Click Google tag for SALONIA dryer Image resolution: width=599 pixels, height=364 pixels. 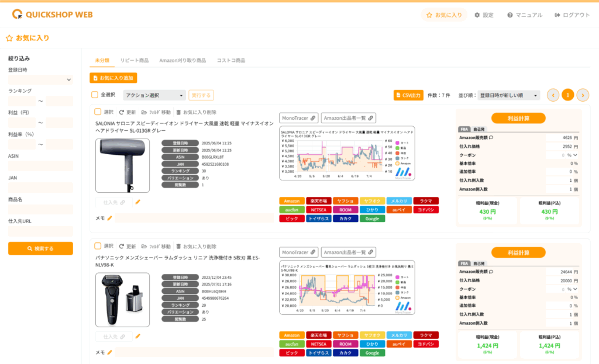point(372,219)
